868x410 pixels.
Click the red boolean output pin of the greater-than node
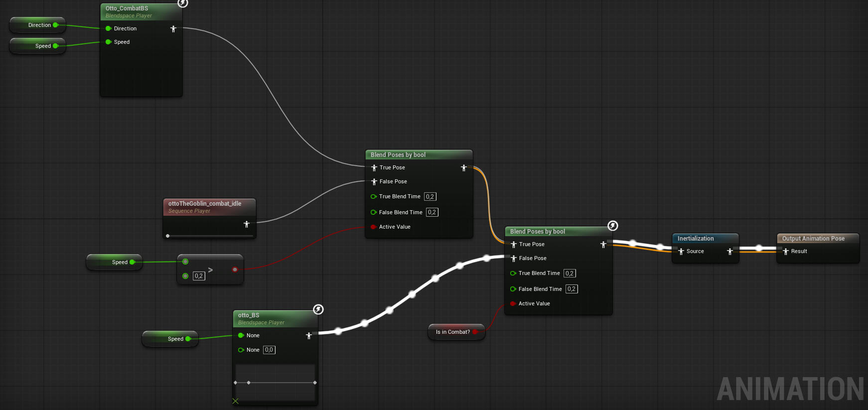pos(235,270)
